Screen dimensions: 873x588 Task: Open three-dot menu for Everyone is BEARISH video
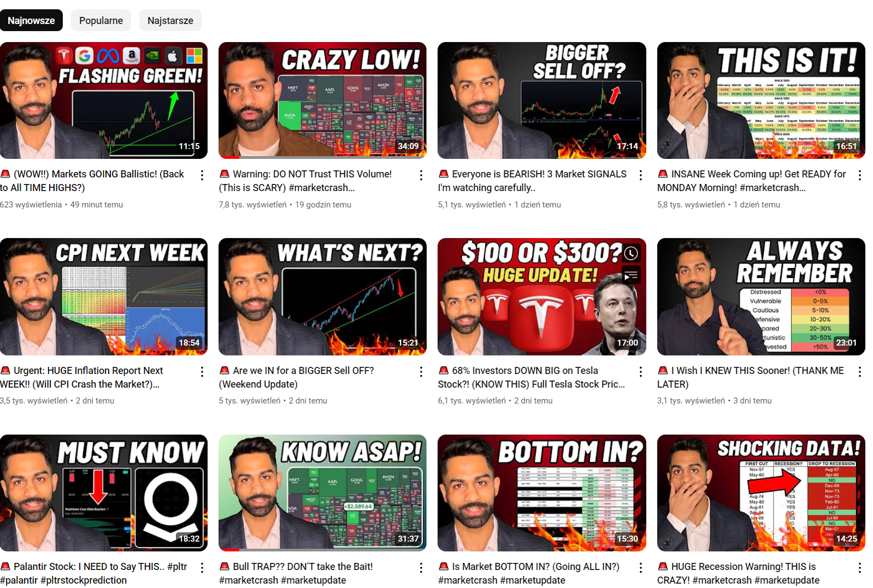(x=641, y=175)
